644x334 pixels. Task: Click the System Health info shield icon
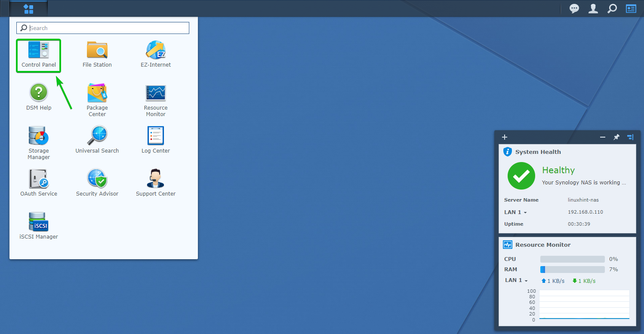(508, 152)
